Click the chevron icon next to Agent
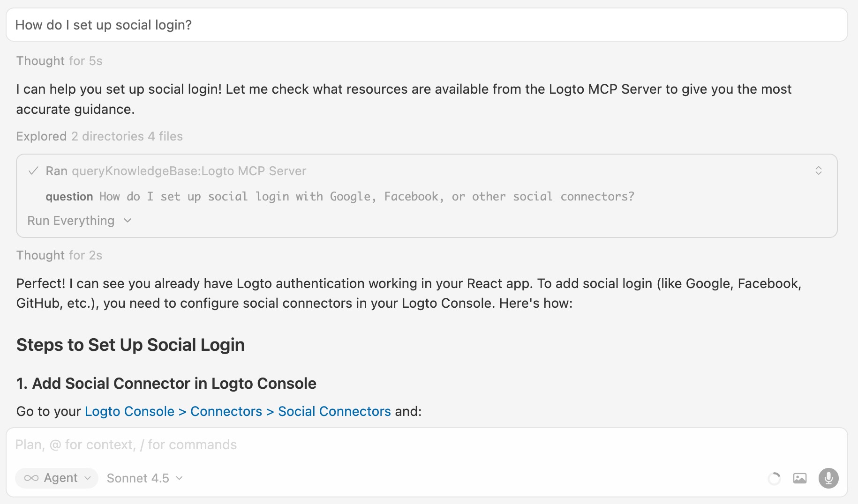Image resolution: width=858 pixels, height=504 pixels. pyautogui.click(x=87, y=478)
